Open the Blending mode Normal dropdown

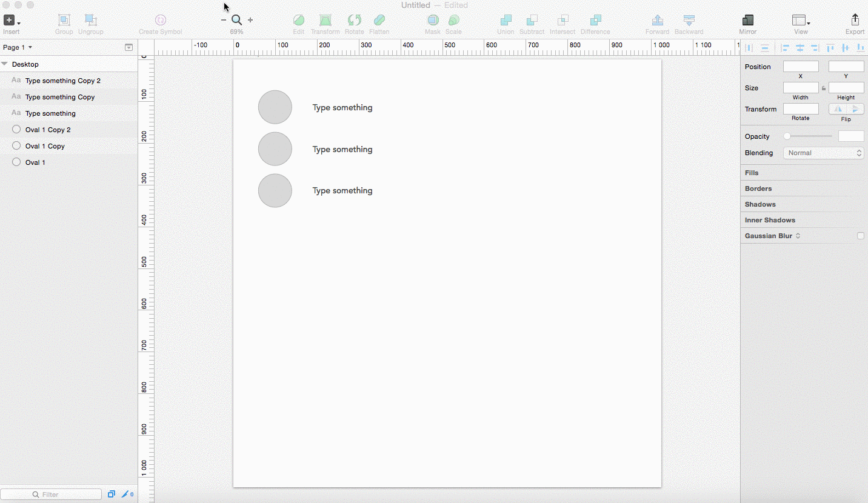pos(824,153)
